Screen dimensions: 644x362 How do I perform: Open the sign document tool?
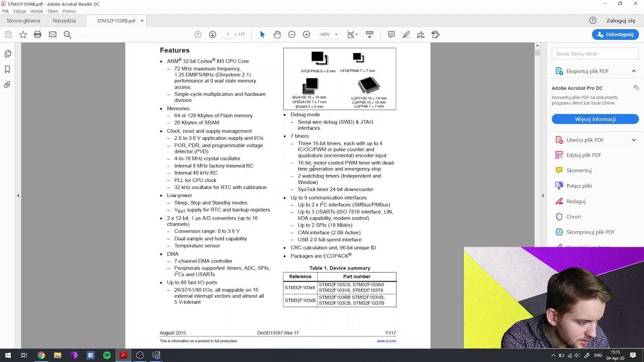(421, 35)
